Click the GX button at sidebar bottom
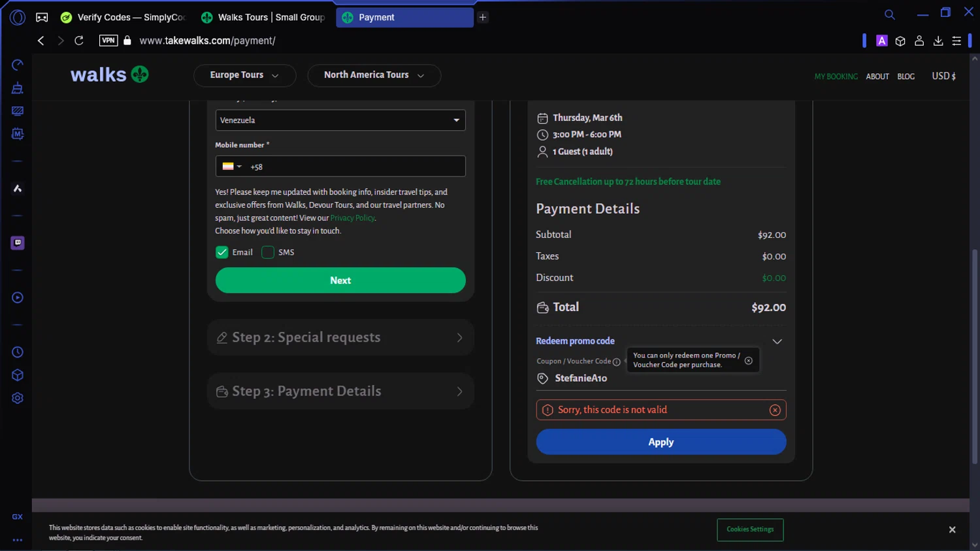The image size is (980, 551). tap(18, 516)
